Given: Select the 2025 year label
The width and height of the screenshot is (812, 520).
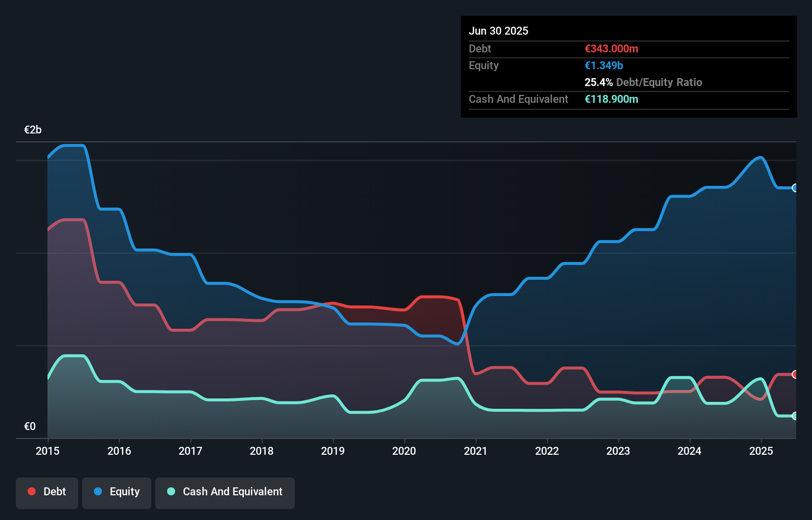Looking at the screenshot, I should click(x=761, y=451).
